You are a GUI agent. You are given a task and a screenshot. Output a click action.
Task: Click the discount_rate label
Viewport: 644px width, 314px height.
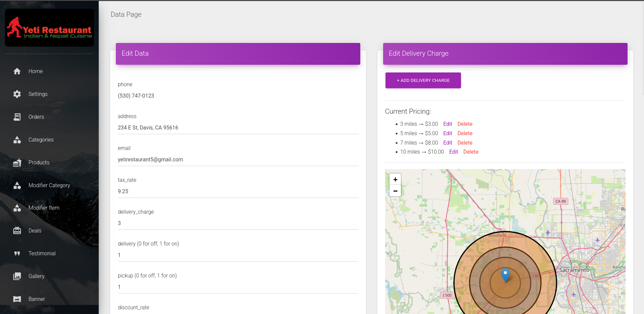[133, 307]
